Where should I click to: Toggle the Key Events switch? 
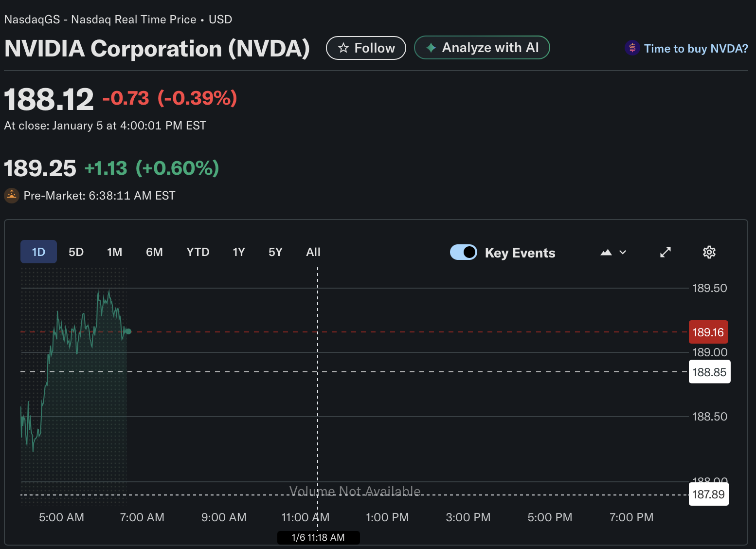click(x=463, y=252)
